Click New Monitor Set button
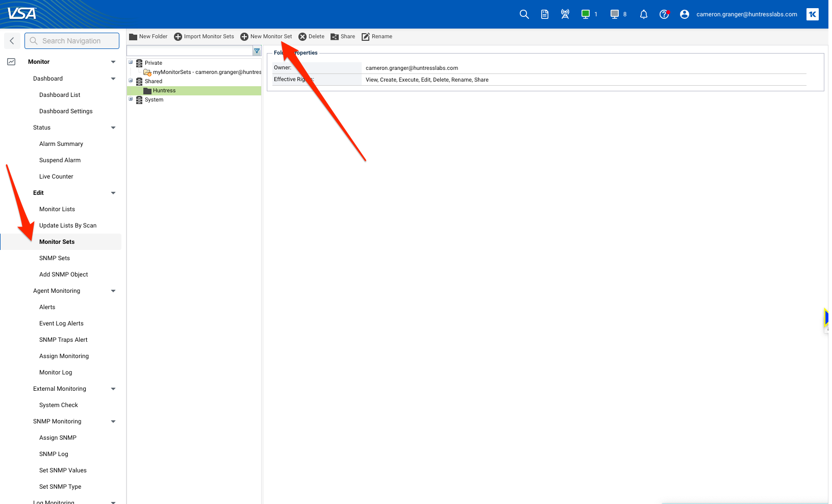 266,37
